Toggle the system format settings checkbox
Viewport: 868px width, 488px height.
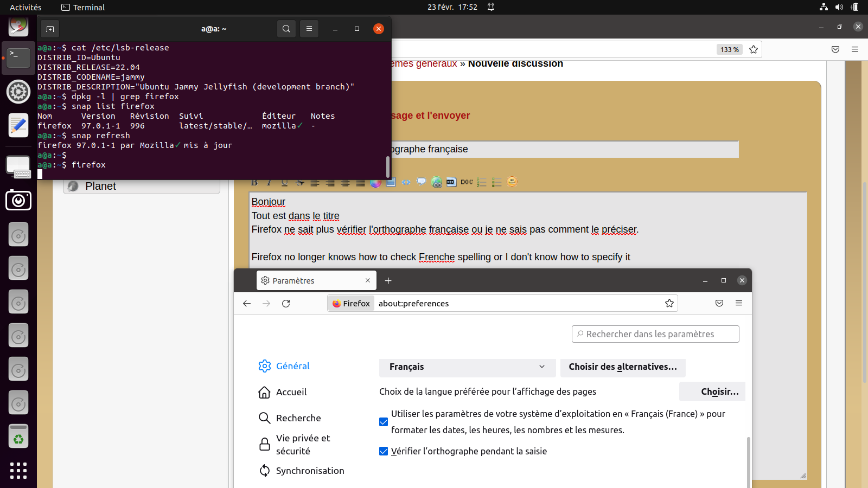pos(384,422)
